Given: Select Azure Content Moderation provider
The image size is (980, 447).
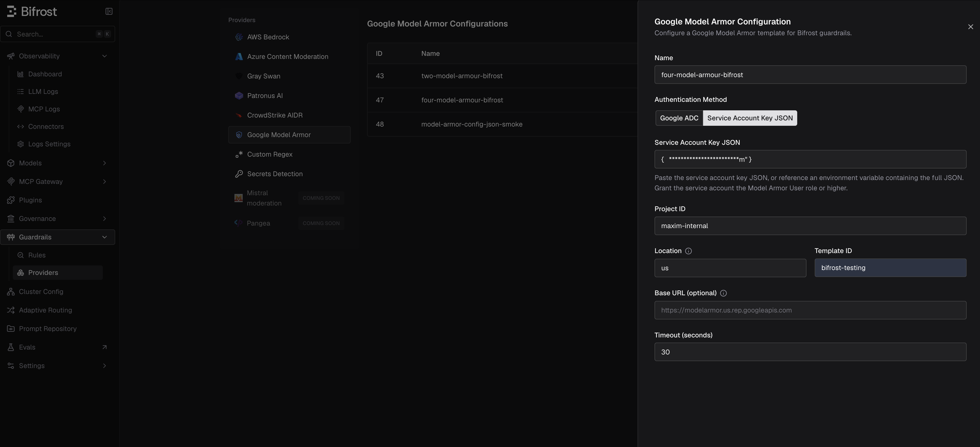Looking at the screenshot, I should coord(289,56).
